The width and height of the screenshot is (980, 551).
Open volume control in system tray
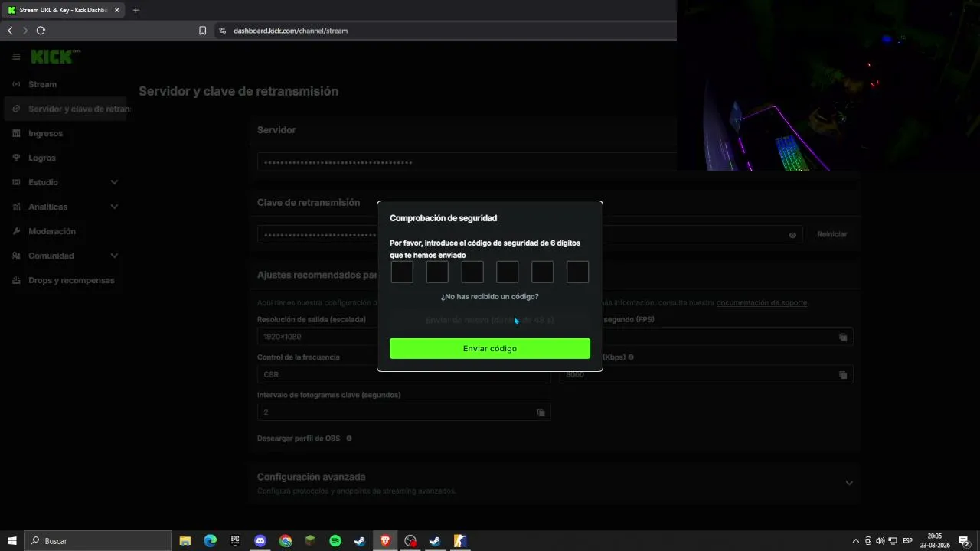click(880, 541)
